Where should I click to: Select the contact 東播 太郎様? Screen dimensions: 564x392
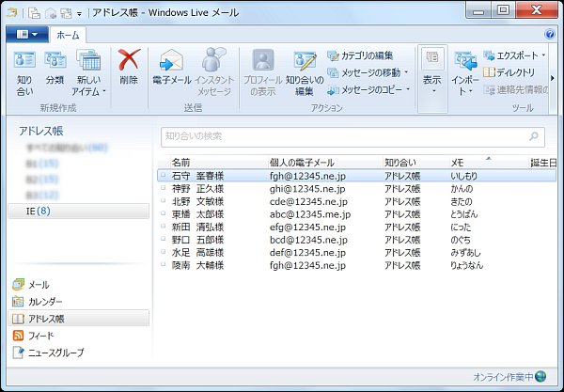(197, 214)
